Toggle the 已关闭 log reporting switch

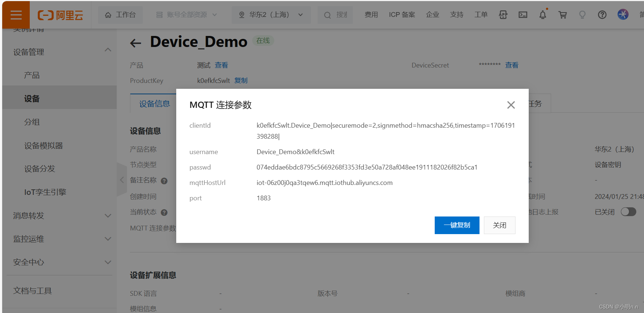click(628, 212)
